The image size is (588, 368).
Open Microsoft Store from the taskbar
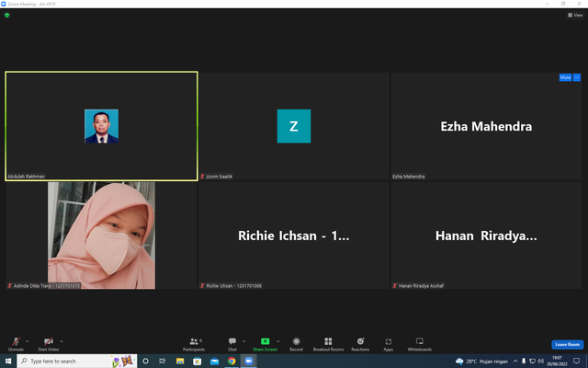(x=197, y=361)
